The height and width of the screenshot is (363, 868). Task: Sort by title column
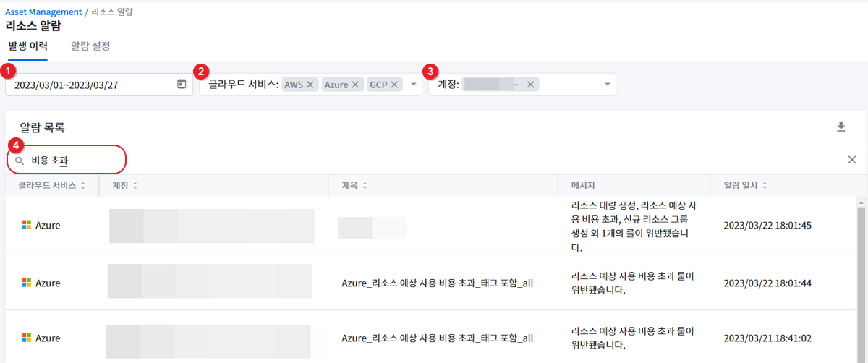pyautogui.click(x=365, y=186)
